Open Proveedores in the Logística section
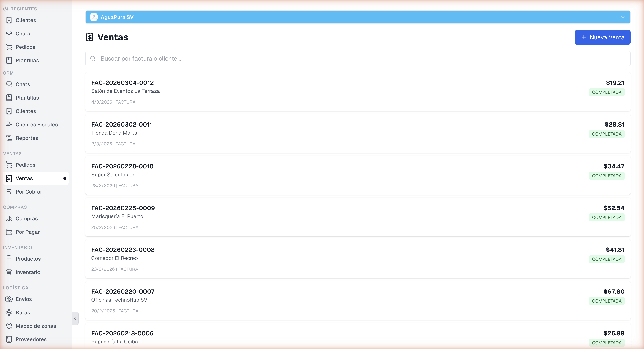The height and width of the screenshot is (349, 644). point(31,339)
